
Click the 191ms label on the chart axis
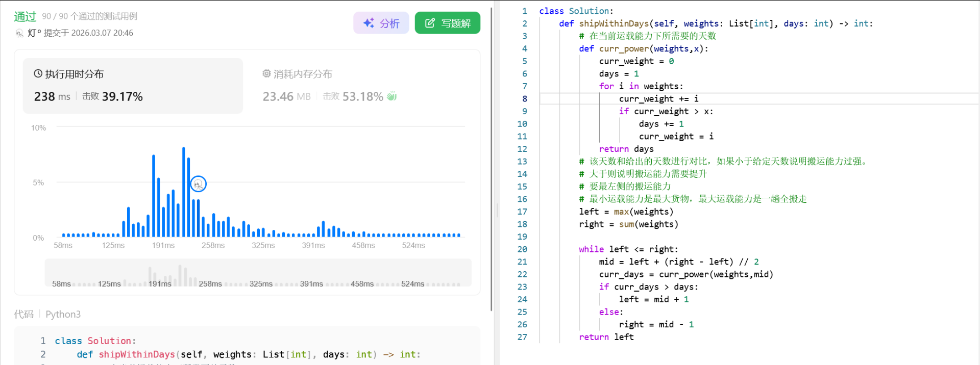pyautogui.click(x=163, y=246)
